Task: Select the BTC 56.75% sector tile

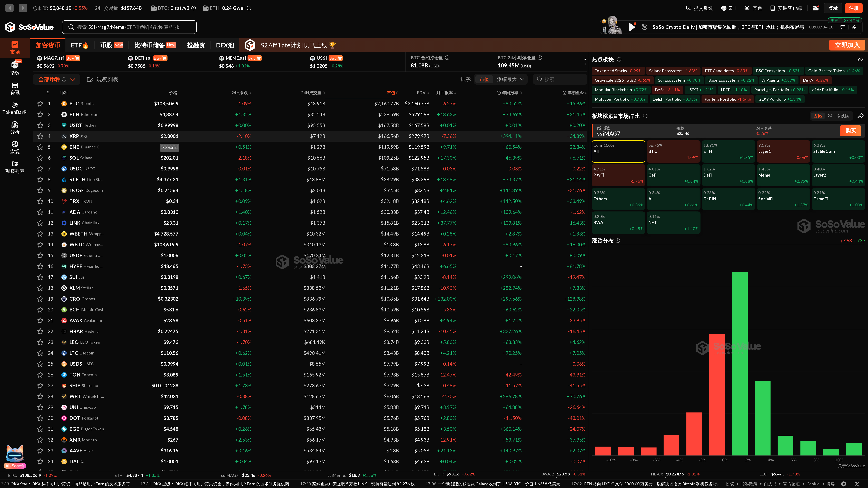Action: (x=673, y=151)
